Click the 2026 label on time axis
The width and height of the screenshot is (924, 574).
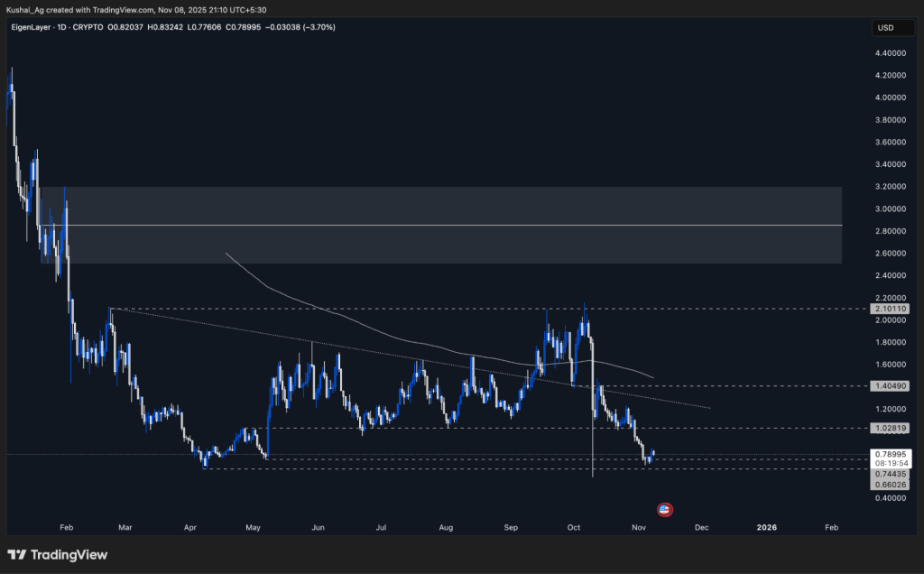pos(767,527)
